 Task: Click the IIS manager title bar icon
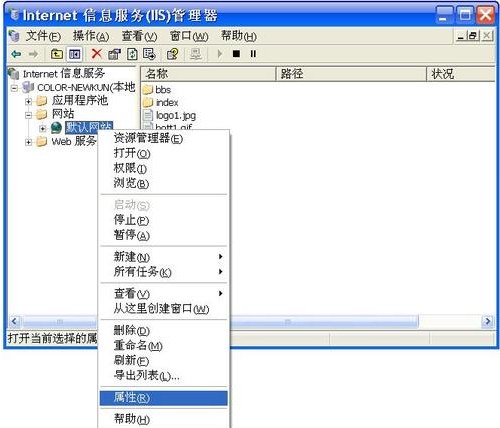(14, 15)
